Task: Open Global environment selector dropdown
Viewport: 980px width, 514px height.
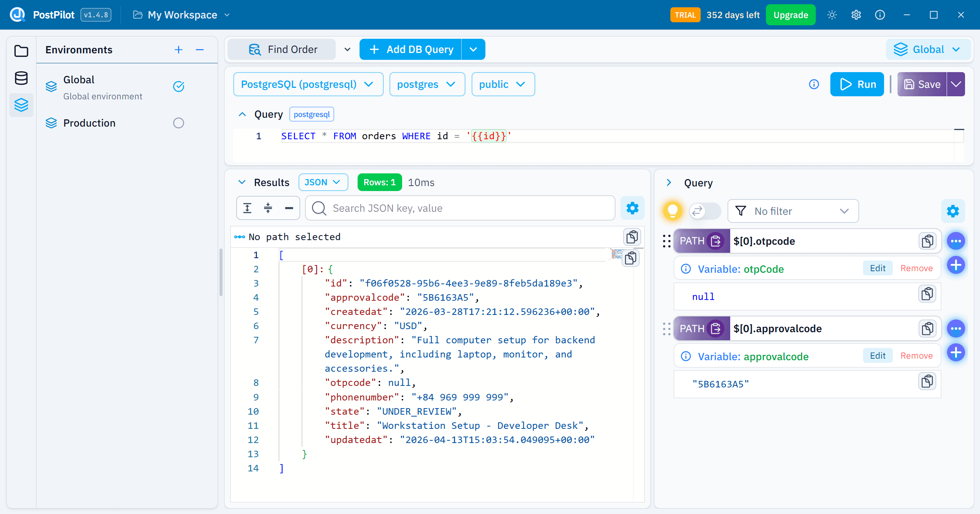Action: click(x=928, y=49)
